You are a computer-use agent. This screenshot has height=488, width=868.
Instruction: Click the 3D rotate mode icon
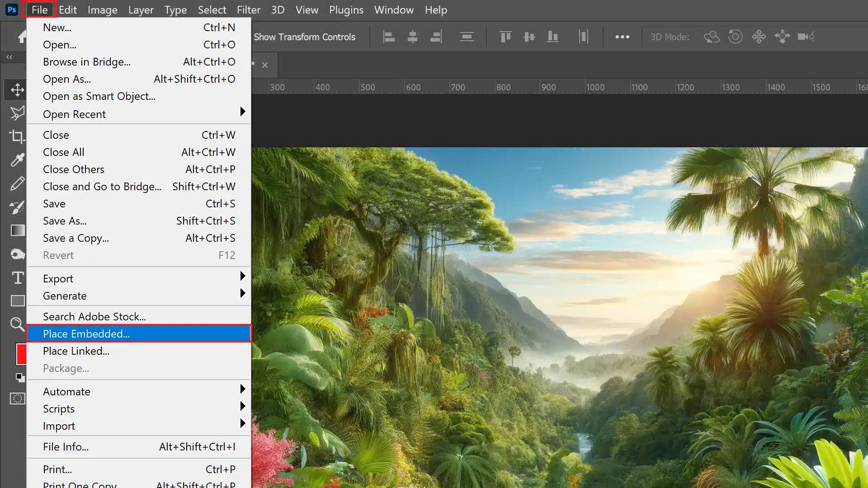pyautogui.click(x=712, y=37)
